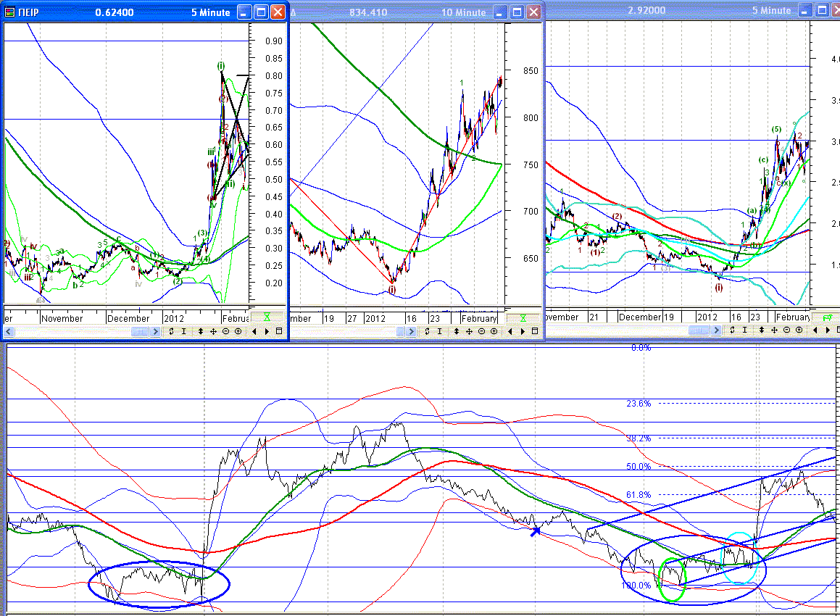Click the 0.50 price level on ΠΕΙΡ axis
This screenshot has height=616, width=840.
[x=274, y=179]
